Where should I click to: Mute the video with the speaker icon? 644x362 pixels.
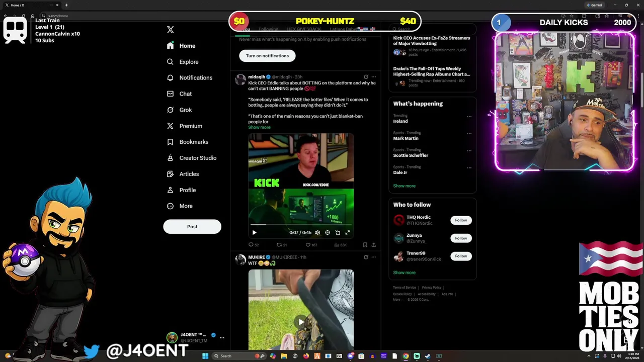(x=317, y=233)
